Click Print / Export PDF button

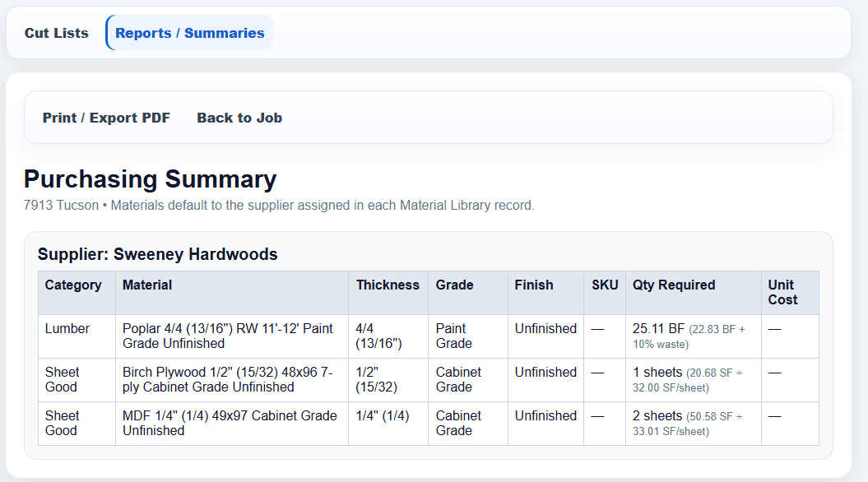click(x=106, y=118)
